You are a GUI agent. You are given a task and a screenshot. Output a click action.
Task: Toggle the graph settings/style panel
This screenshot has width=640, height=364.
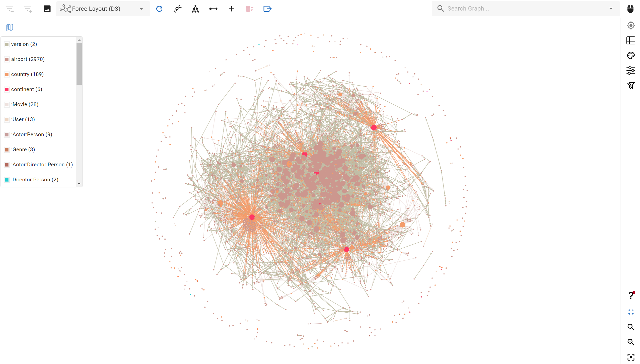tap(631, 69)
